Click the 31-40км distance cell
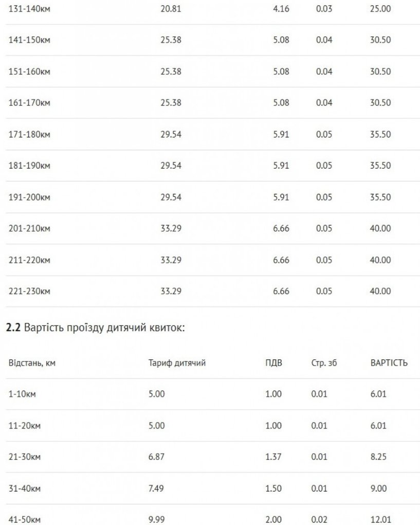The height and width of the screenshot is (525, 420). 25,488
